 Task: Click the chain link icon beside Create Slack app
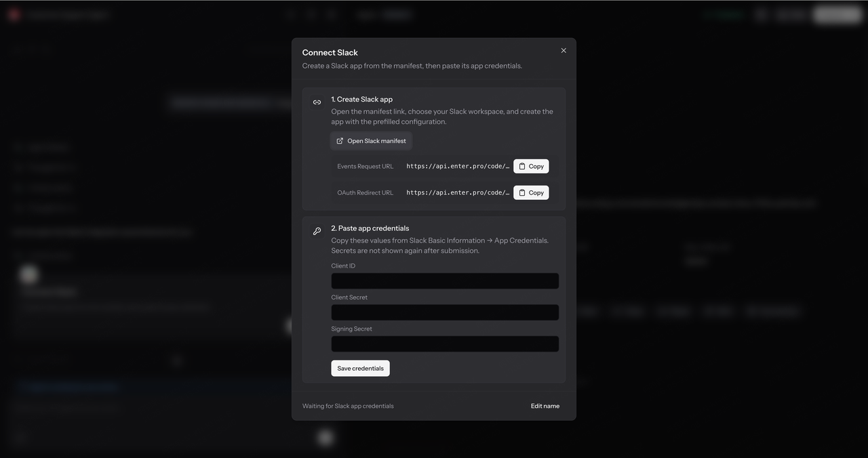tap(317, 102)
